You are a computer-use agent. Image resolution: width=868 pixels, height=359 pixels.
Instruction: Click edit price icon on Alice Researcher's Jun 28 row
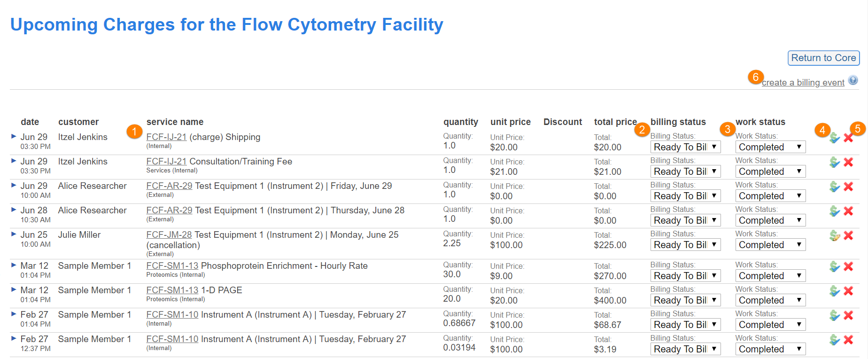tap(834, 211)
